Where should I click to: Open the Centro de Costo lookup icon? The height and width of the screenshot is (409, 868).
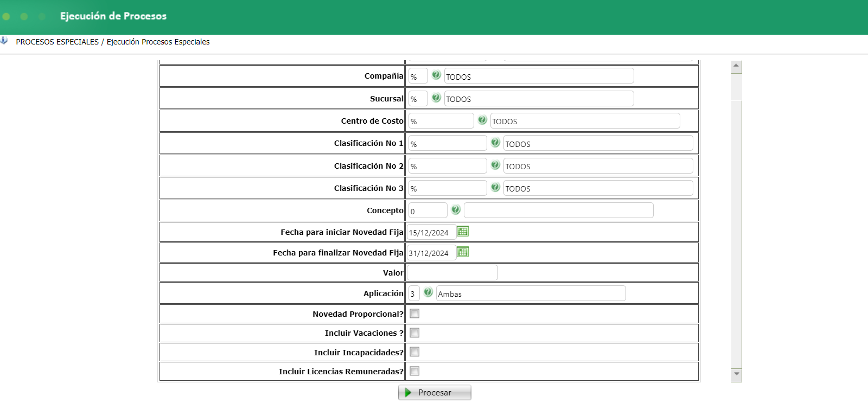click(x=482, y=120)
